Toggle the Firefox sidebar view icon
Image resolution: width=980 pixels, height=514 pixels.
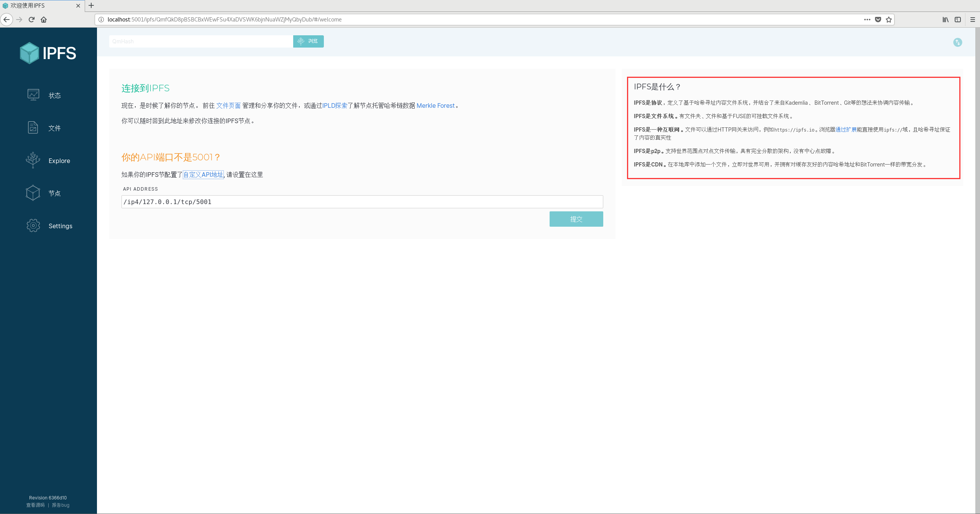pos(958,20)
